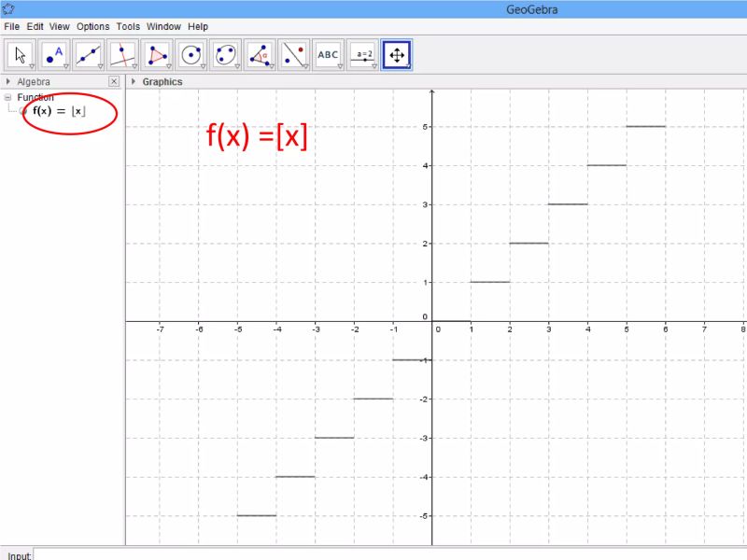Select the Point tool
The width and height of the screenshot is (747, 560).
[53, 53]
